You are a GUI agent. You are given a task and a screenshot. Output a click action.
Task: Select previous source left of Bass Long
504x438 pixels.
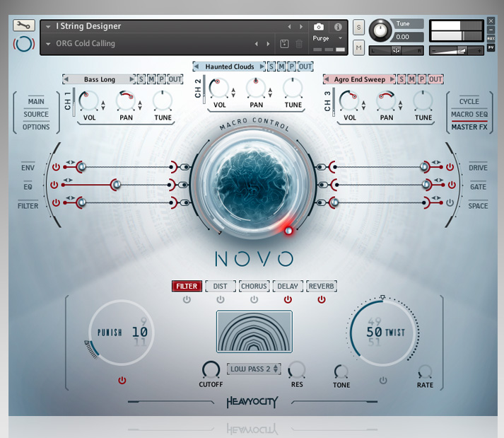click(x=66, y=79)
